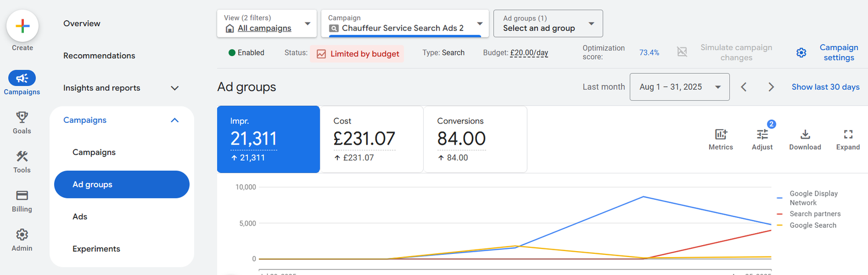Download the chart data
Viewport: 868px width, 275px height.
(x=805, y=134)
